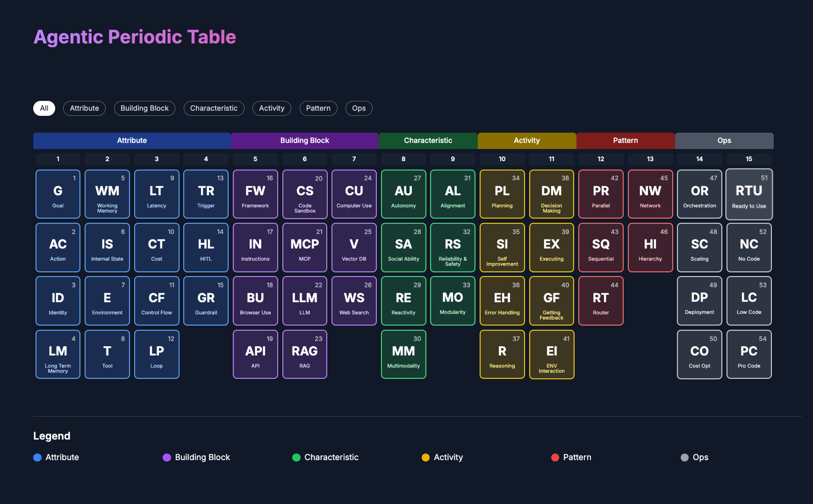The height and width of the screenshot is (504, 813).
Task: Click the Pattern legend entry
Action: point(577,457)
